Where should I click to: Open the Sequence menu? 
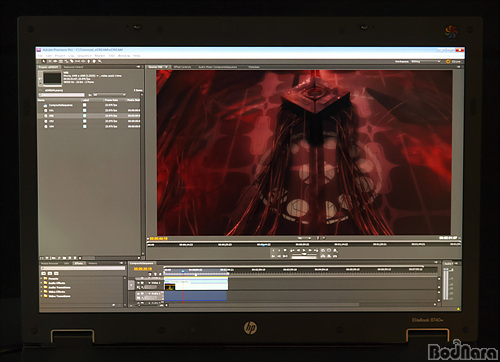(x=84, y=56)
